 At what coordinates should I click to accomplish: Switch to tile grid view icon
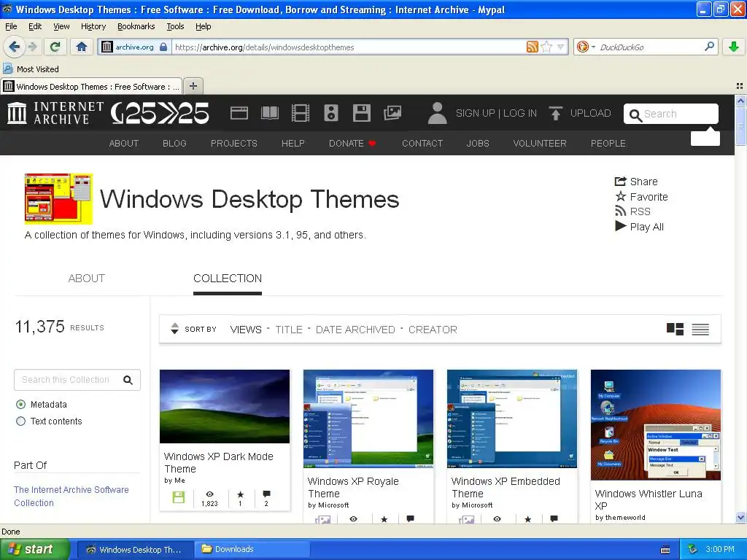tap(675, 329)
